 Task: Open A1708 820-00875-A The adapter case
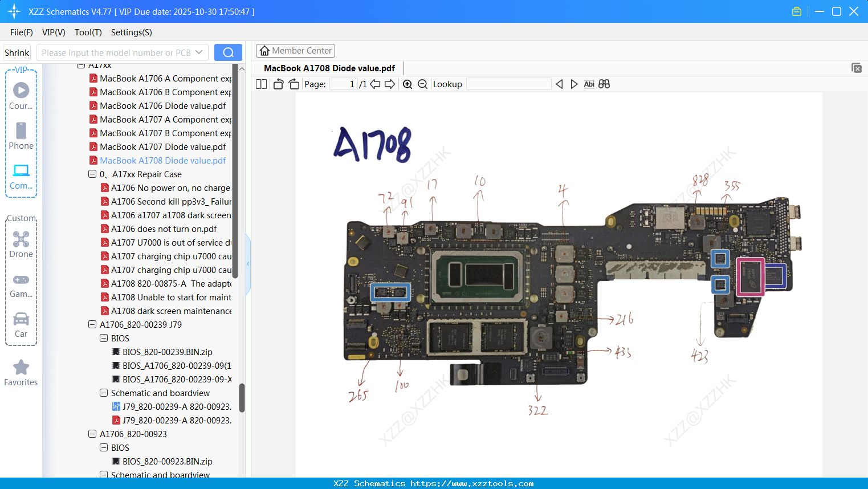click(166, 284)
